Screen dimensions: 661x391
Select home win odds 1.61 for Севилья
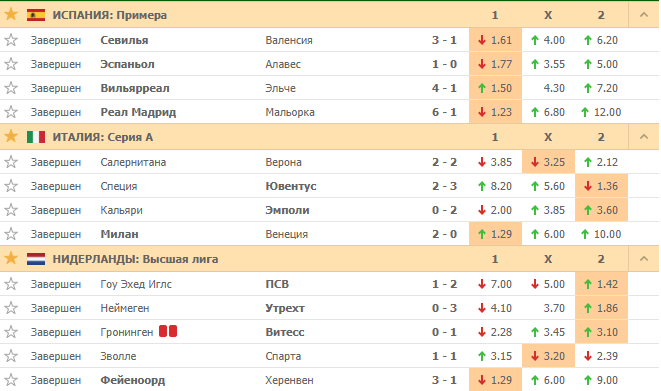[x=495, y=40]
